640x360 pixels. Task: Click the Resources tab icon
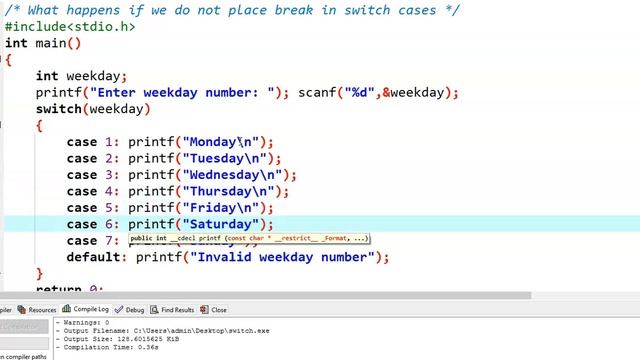point(22,310)
